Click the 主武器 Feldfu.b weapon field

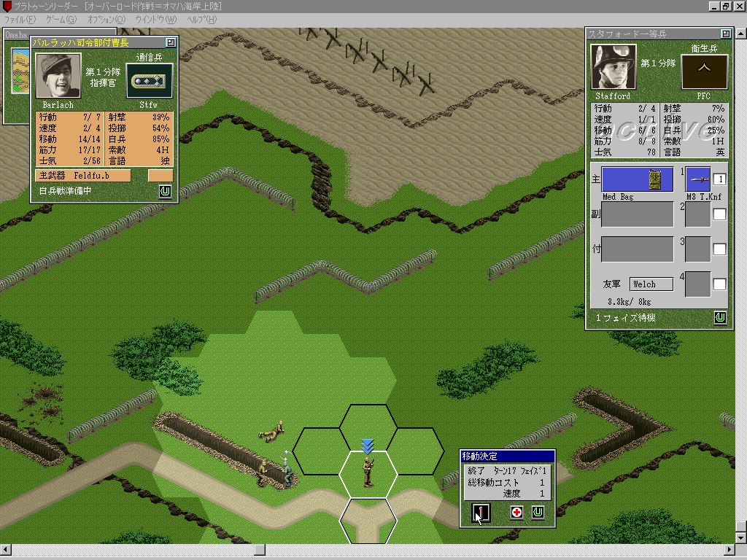tap(83, 176)
